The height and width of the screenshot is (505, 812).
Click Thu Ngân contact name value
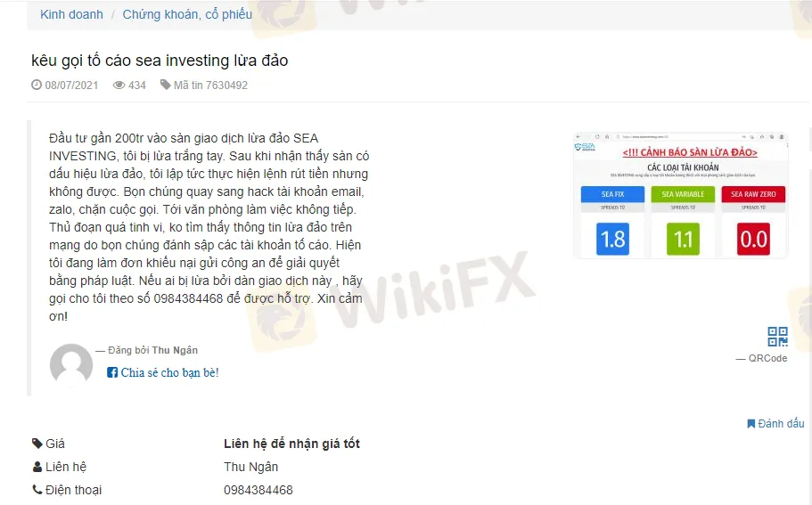[250, 467]
